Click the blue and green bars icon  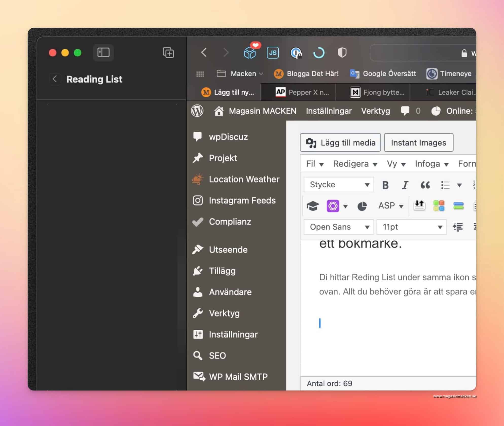pyautogui.click(x=459, y=206)
